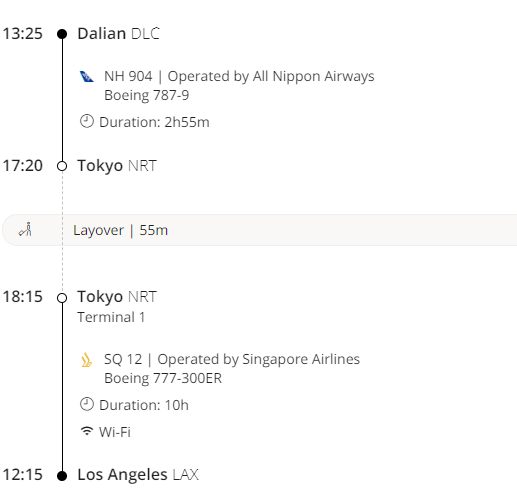The height and width of the screenshot is (492, 517).
Task: Click the SQ 12 flight number text
Action: 123,359
